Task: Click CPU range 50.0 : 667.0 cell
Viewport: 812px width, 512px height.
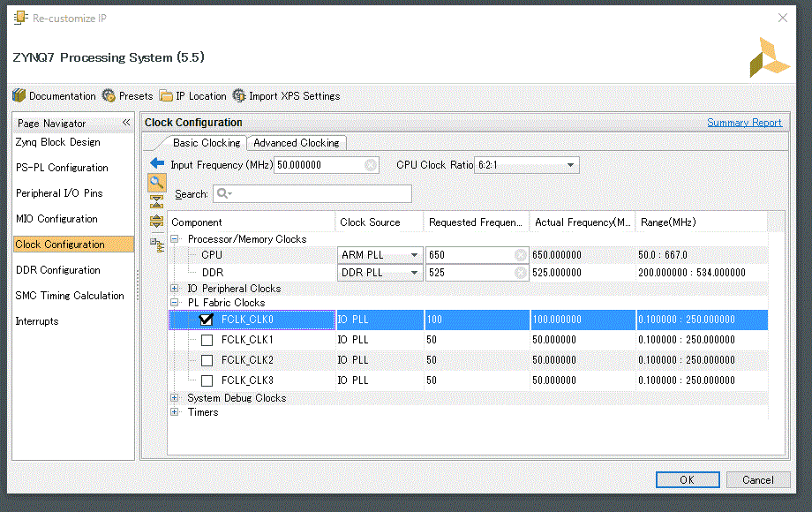Action: tap(701, 255)
